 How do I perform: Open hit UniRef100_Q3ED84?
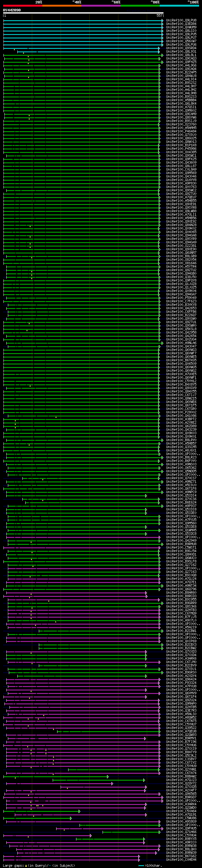(x=181, y=24)
